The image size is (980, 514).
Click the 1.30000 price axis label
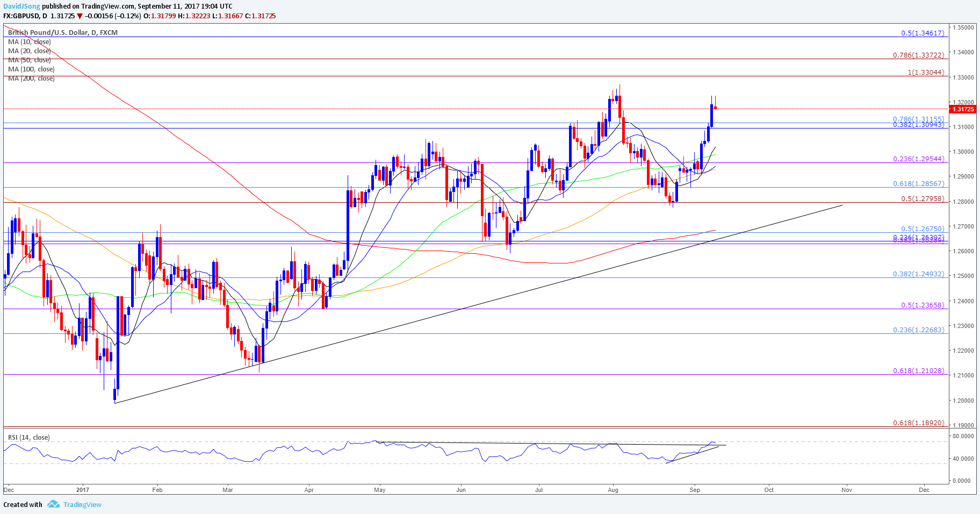[x=963, y=152]
